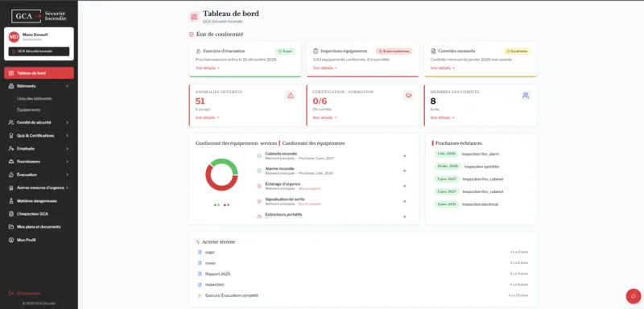Expand the Quiz & Certifications chevron
The image size is (644, 309).
[67, 135]
